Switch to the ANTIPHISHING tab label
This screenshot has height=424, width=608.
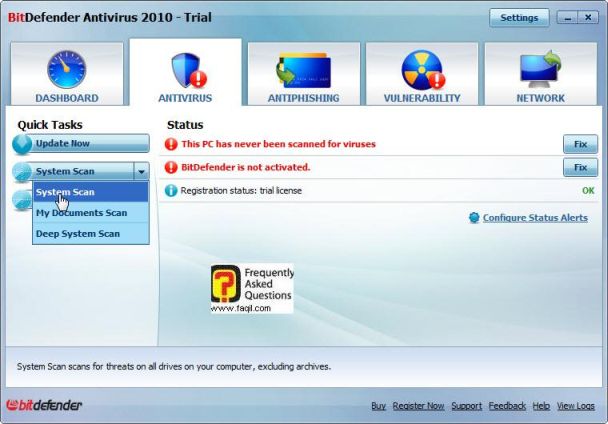[x=304, y=98]
